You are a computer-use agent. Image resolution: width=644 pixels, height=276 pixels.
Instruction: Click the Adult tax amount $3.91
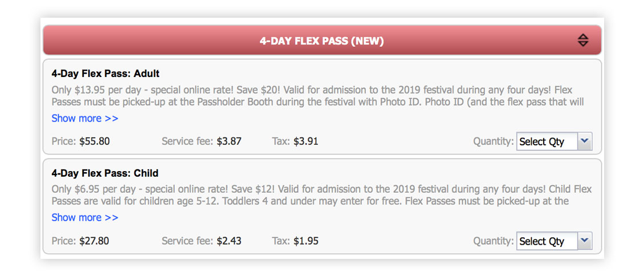(x=306, y=141)
